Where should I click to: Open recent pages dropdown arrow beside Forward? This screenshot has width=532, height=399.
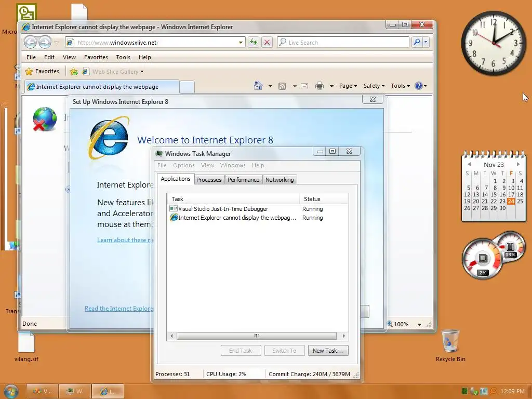coord(56,43)
